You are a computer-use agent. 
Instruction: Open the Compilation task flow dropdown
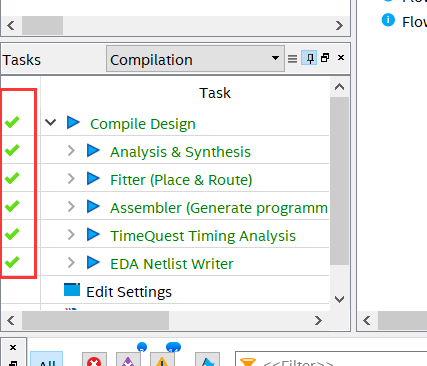195,59
